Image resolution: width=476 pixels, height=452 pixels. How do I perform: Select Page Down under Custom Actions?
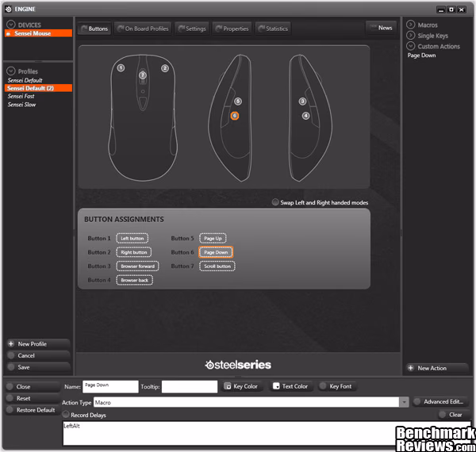[x=421, y=56]
